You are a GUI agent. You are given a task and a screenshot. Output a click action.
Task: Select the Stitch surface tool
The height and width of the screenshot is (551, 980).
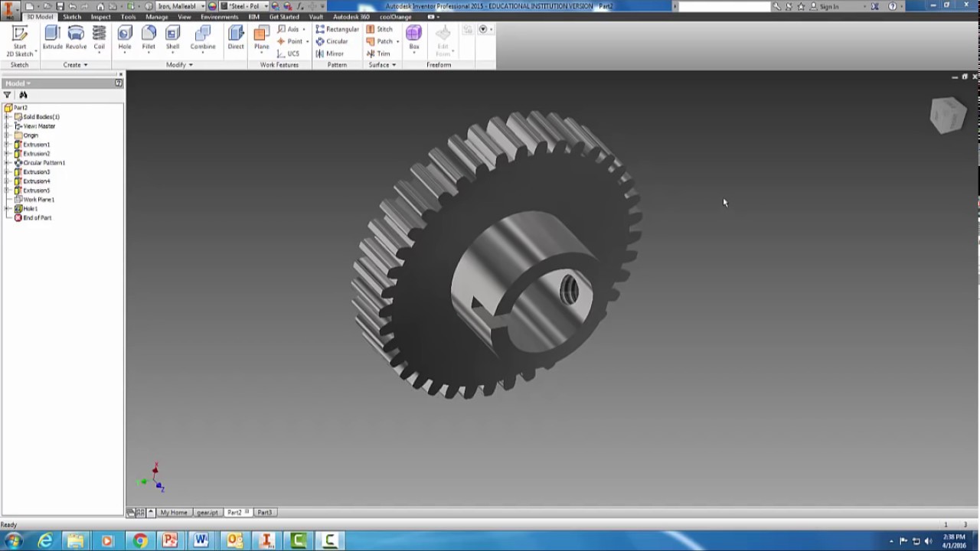click(380, 29)
